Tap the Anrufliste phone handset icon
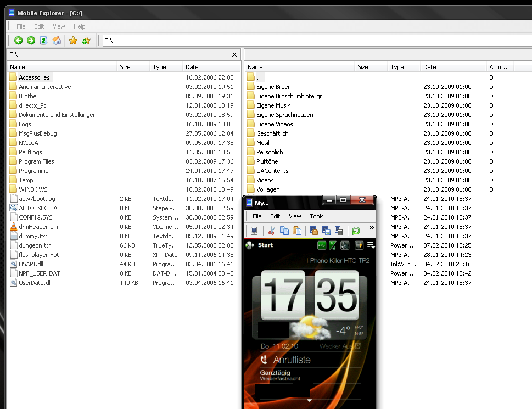Screen dimensions: 532x409 (x=264, y=360)
